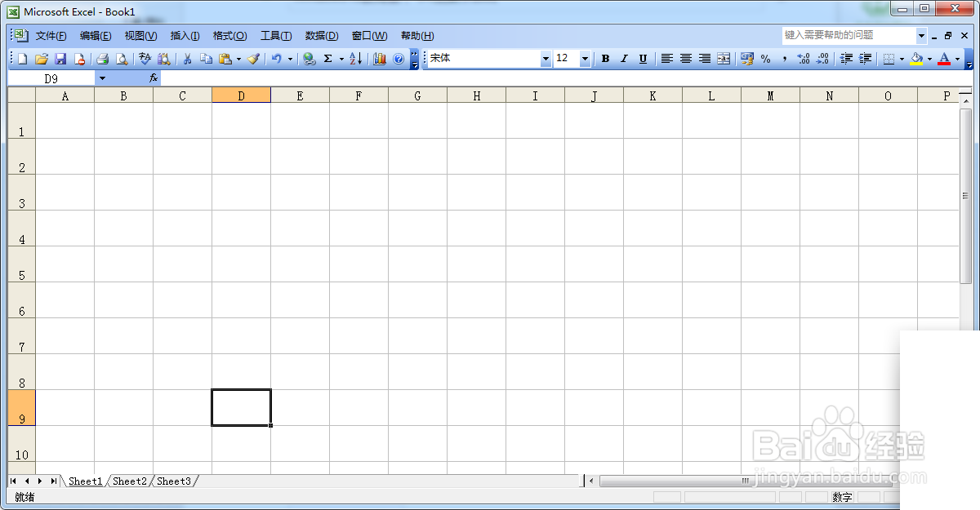Image resolution: width=980 pixels, height=510 pixels.
Task: Click the Permission icon in the toolbar
Action: [79, 59]
